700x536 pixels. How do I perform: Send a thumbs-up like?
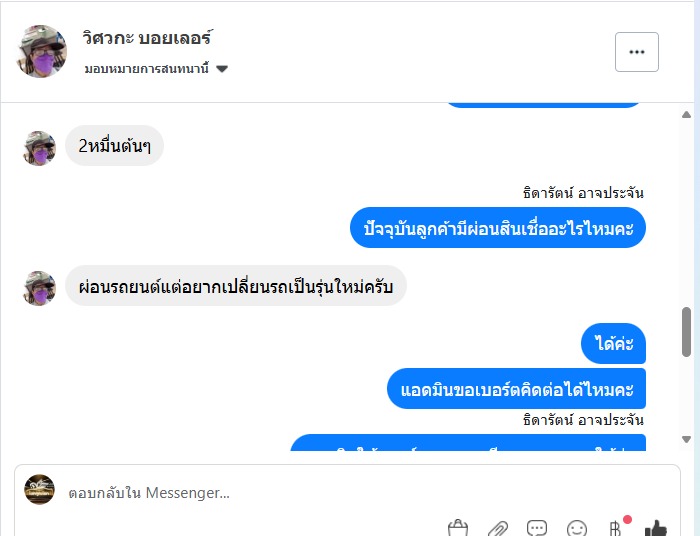656,527
